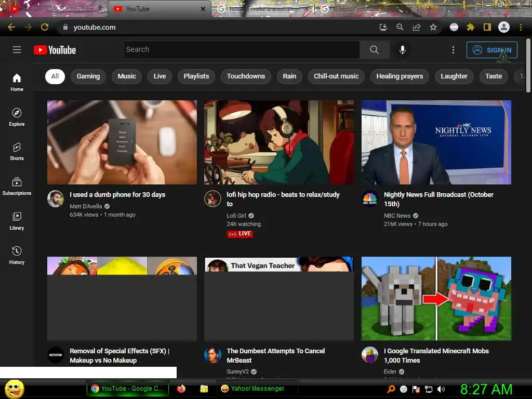Click the install app icon in address bar
The height and width of the screenshot is (399, 532).
[x=383, y=27]
